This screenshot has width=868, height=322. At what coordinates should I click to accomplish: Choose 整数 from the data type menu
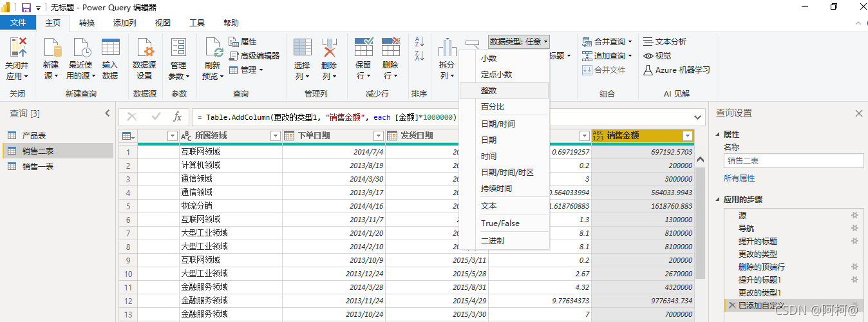pos(504,91)
